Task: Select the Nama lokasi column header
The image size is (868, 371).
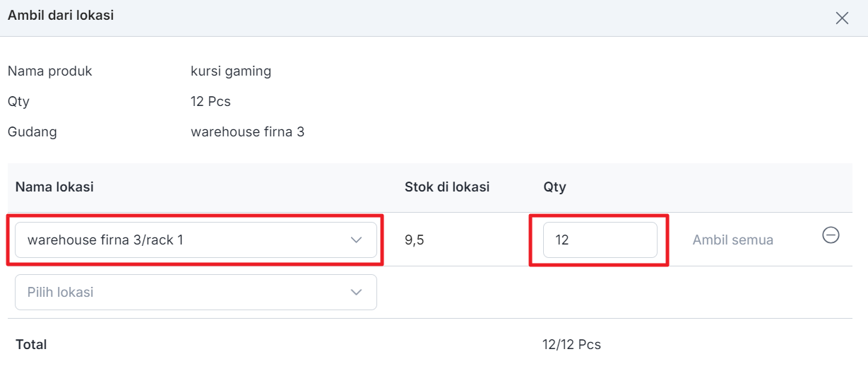Action: 54,187
